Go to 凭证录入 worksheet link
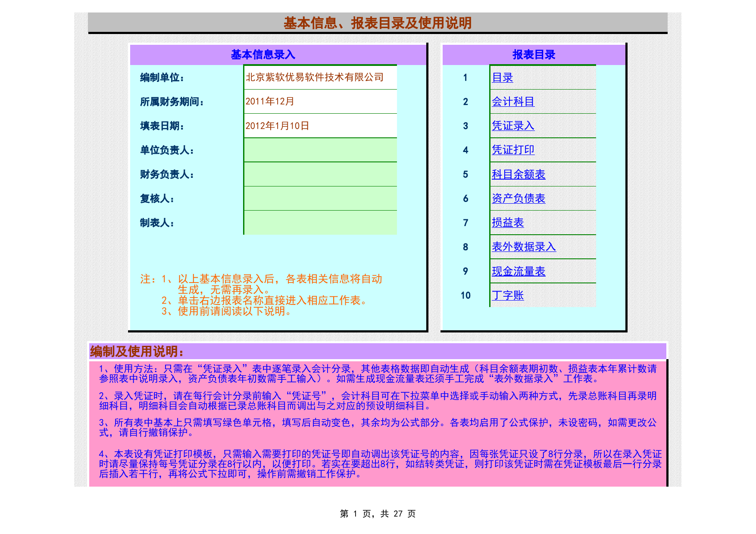 pos(513,126)
